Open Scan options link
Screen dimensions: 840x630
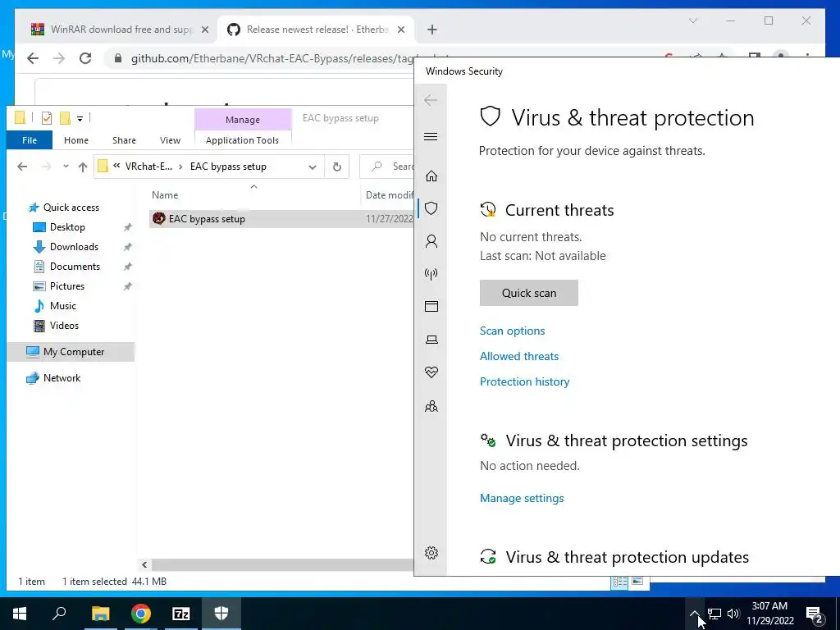tap(512, 331)
